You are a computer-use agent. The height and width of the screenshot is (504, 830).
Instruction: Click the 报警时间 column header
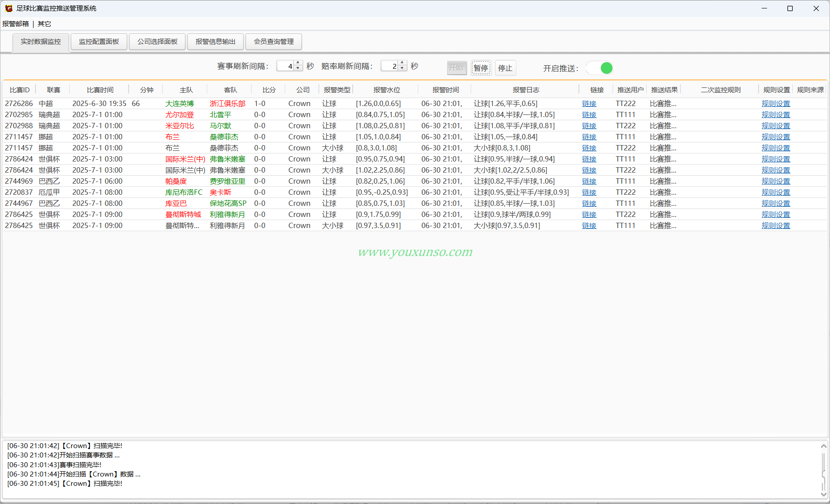coord(445,90)
